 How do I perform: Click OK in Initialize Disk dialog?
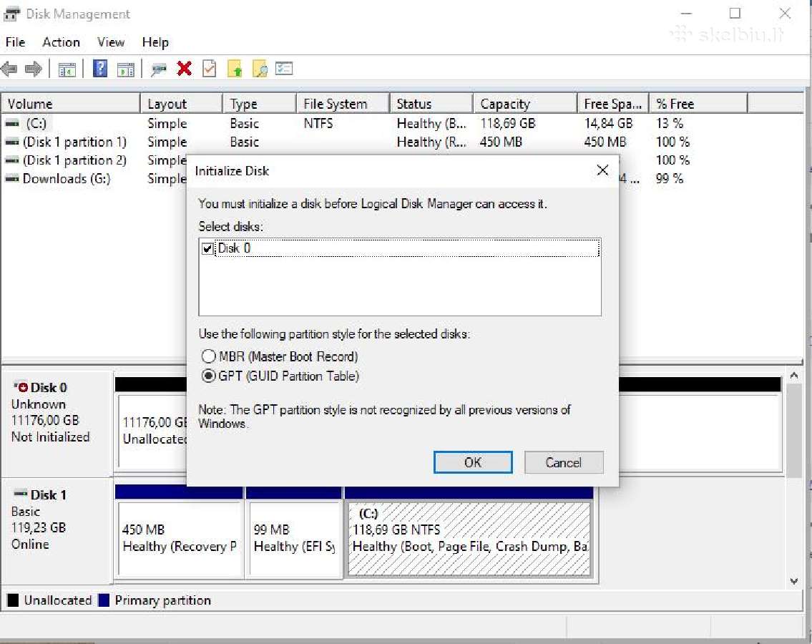point(473,462)
